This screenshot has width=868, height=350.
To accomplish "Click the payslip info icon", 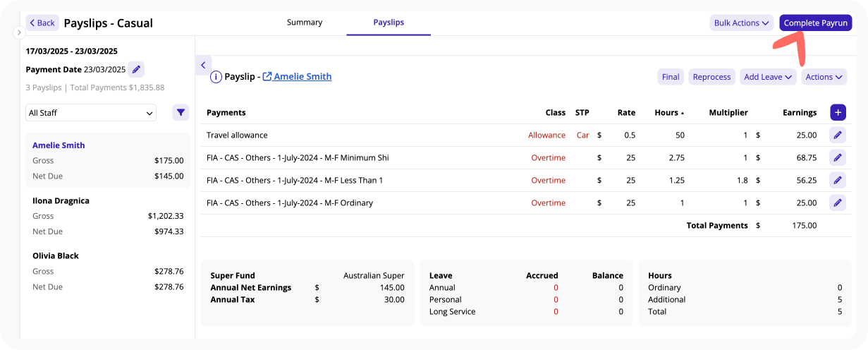I will (216, 77).
